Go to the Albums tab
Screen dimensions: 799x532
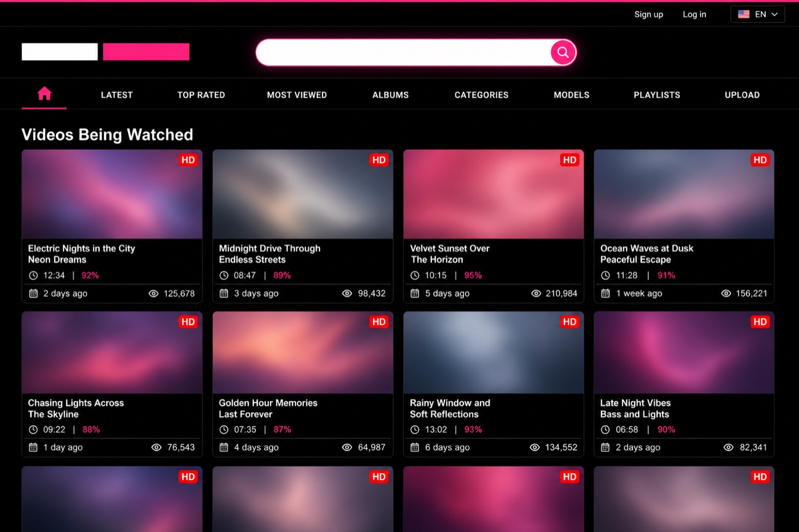point(390,95)
